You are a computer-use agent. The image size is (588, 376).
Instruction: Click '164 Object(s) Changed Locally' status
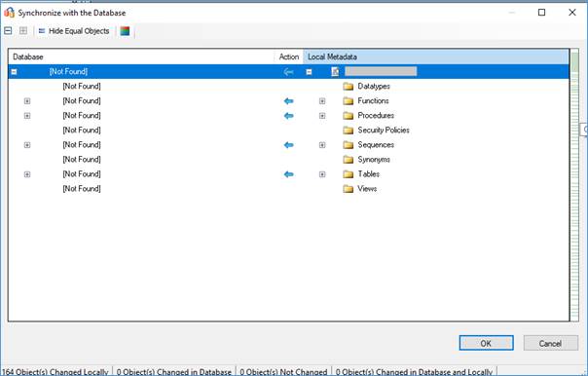(55, 372)
